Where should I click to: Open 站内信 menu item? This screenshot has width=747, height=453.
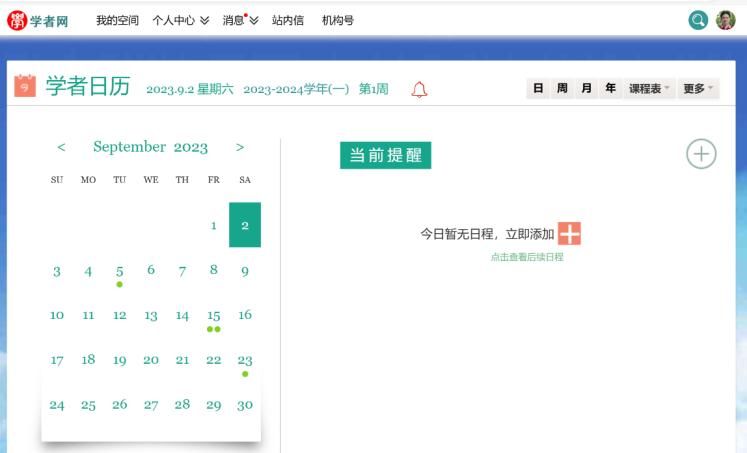coord(288,20)
